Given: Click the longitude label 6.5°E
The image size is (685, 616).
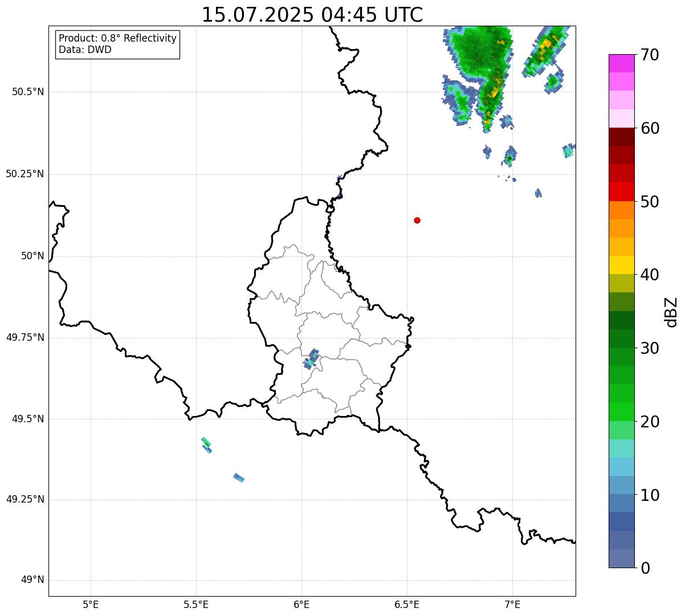Looking at the screenshot, I should coord(407,604).
